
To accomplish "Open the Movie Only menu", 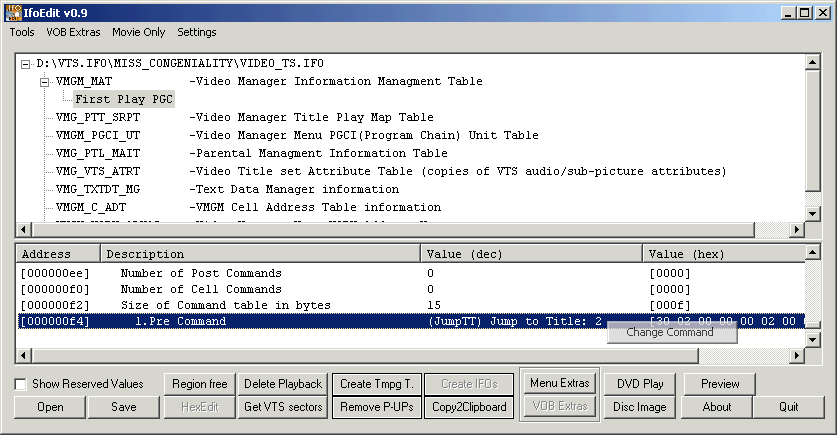I will pos(139,32).
